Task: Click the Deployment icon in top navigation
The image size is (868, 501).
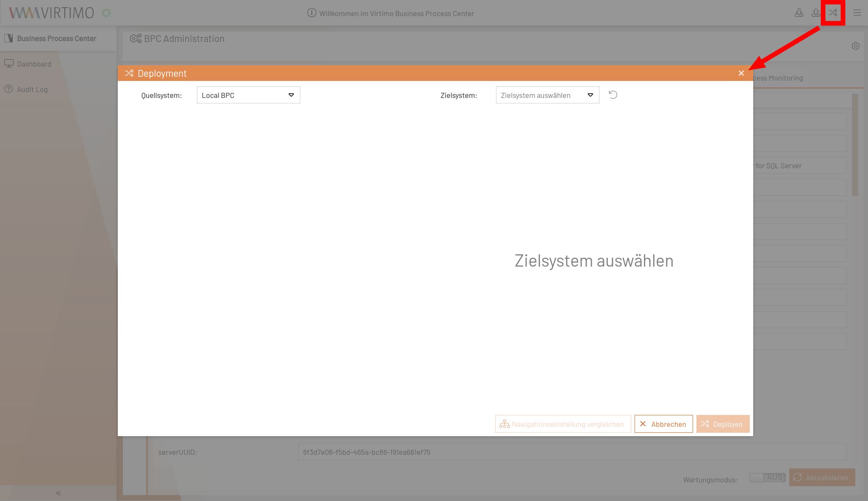Action: click(x=833, y=12)
